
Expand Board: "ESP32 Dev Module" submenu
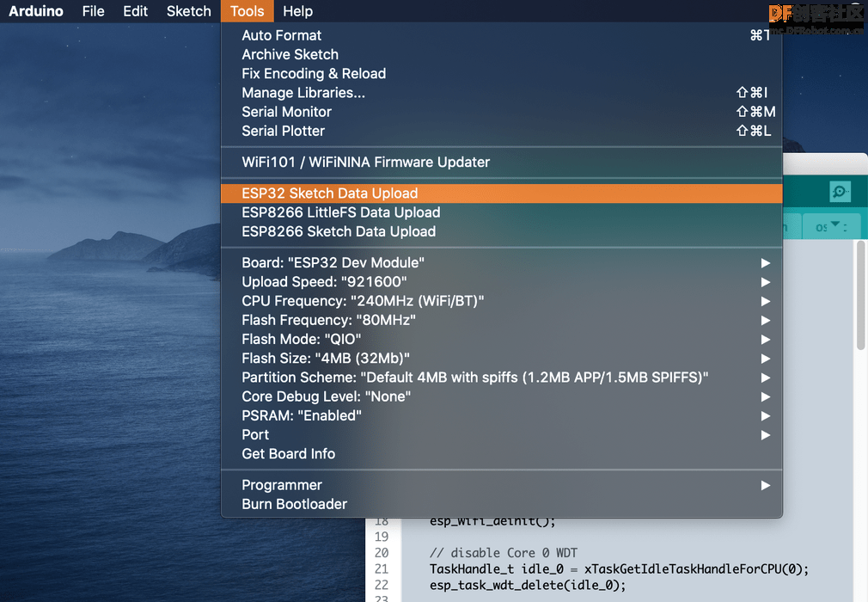tap(502, 262)
